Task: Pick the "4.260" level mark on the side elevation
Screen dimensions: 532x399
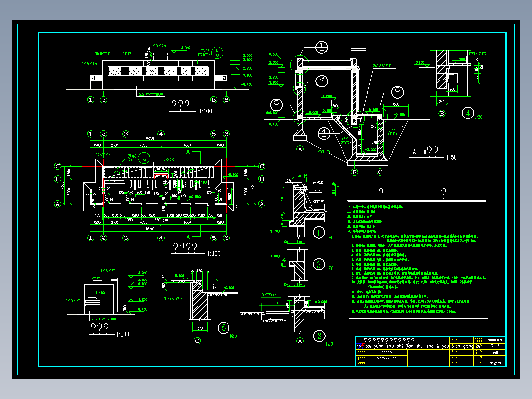Action: click(x=143, y=273)
